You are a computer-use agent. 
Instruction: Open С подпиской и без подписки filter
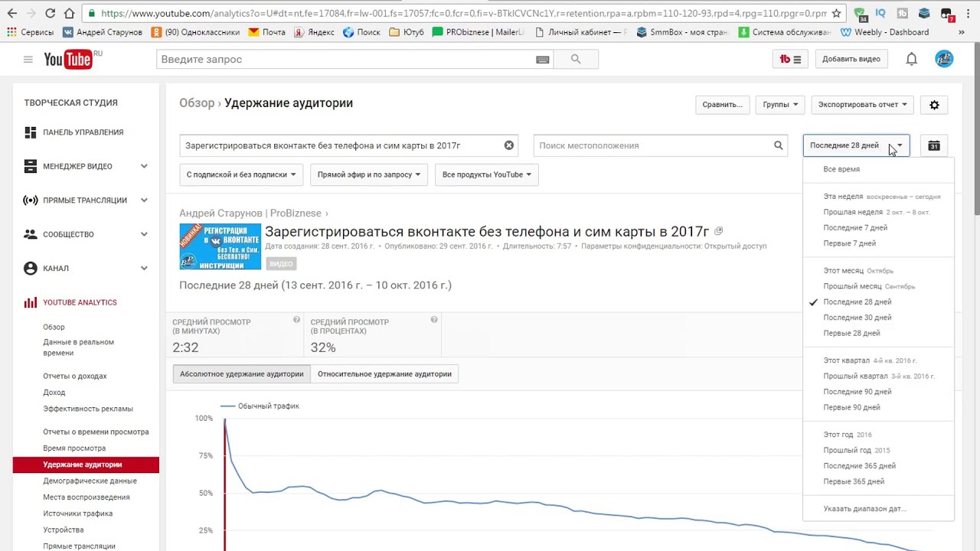point(241,174)
